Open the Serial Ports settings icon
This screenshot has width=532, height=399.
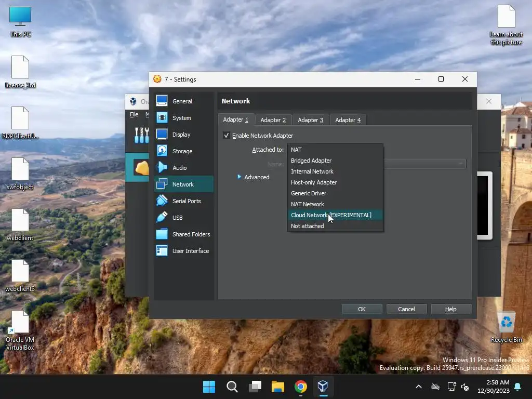162,201
